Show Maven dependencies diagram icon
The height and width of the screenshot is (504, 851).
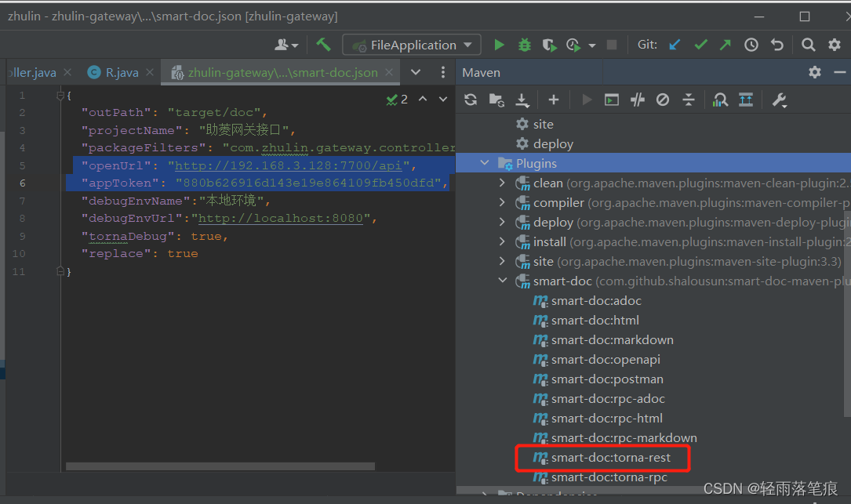tap(720, 100)
